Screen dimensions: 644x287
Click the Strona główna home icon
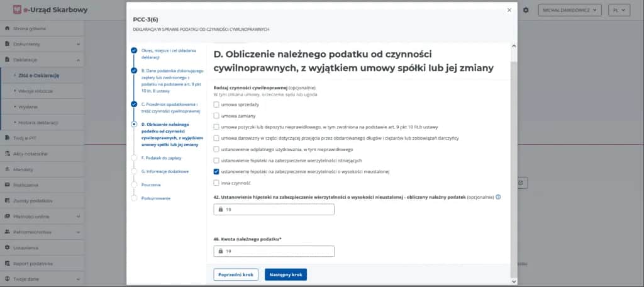click(x=7, y=28)
